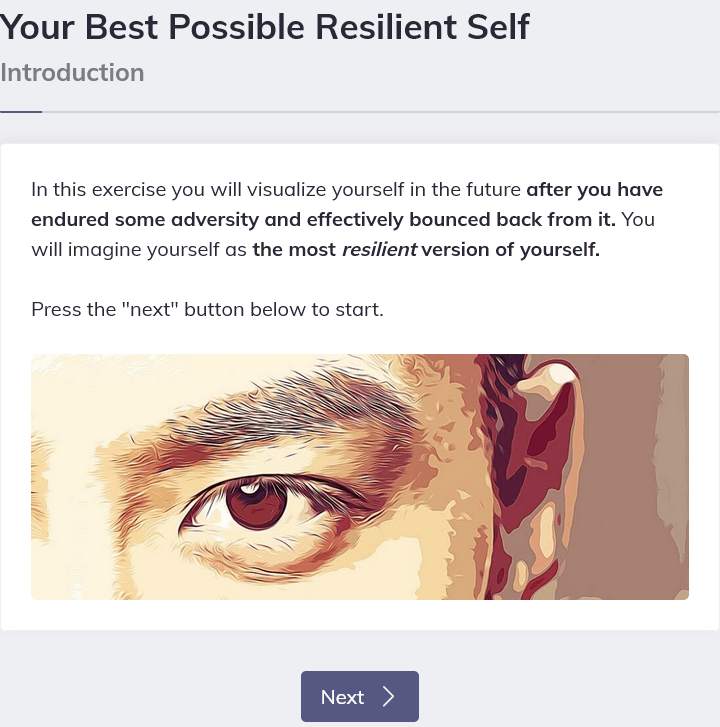Click the "Introduction" subheading
Screen dimensions: 720x727
(72, 73)
